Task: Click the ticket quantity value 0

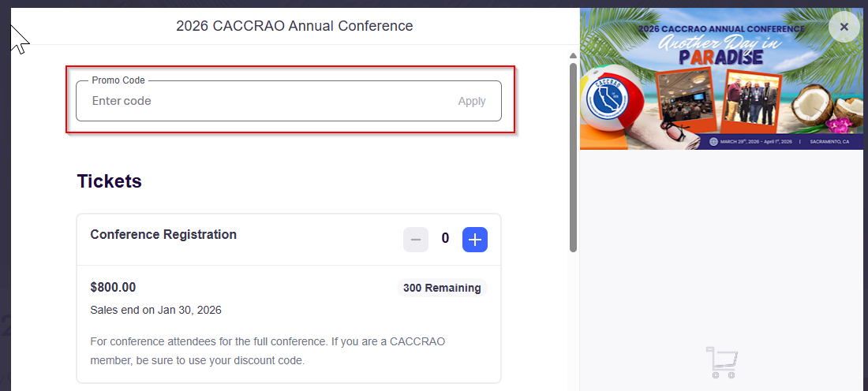Action: (x=445, y=239)
